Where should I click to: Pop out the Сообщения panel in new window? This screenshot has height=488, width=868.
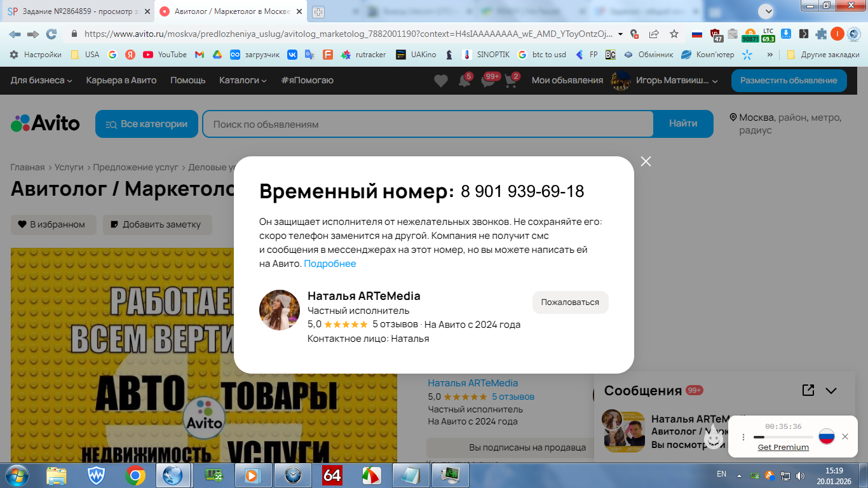pyautogui.click(x=808, y=390)
